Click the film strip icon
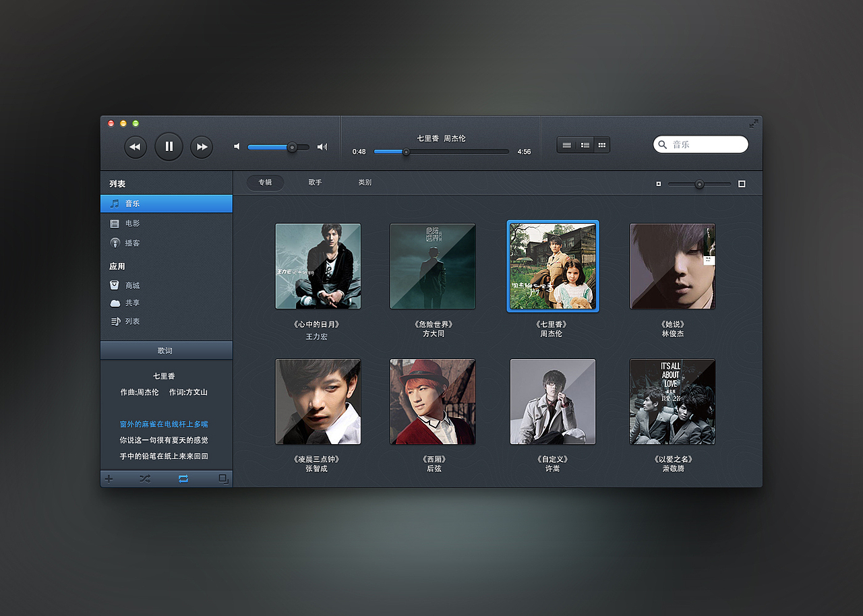 coord(115,223)
